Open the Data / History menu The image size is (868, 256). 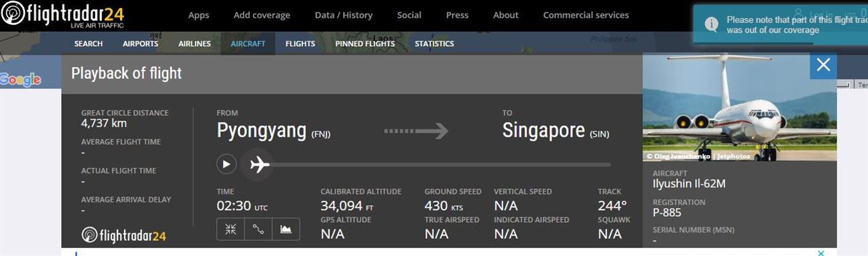[x=344, y=15]
